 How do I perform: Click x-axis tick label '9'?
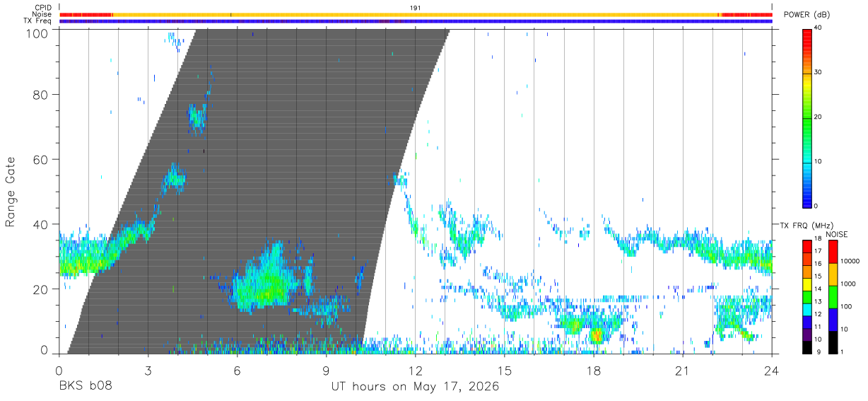point(326,371)
